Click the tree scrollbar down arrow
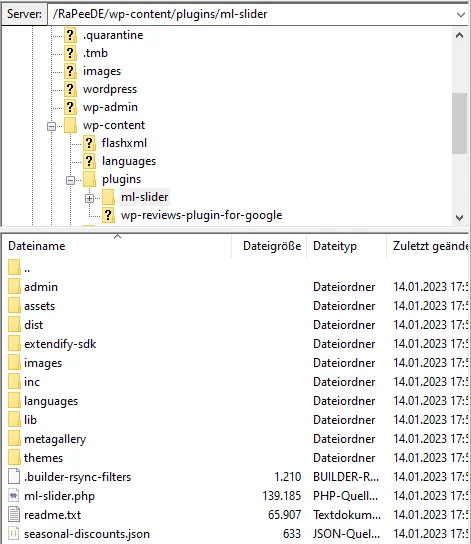This screenshot has width=471, height=544. (x=460, y=218)
